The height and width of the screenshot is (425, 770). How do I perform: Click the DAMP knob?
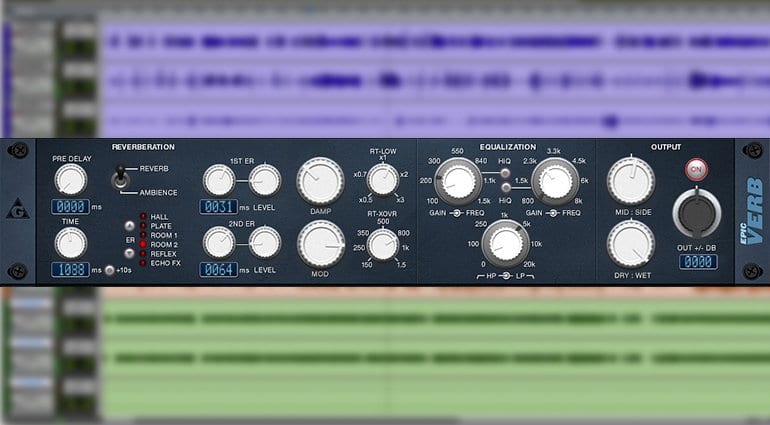[x=320, y=181]
